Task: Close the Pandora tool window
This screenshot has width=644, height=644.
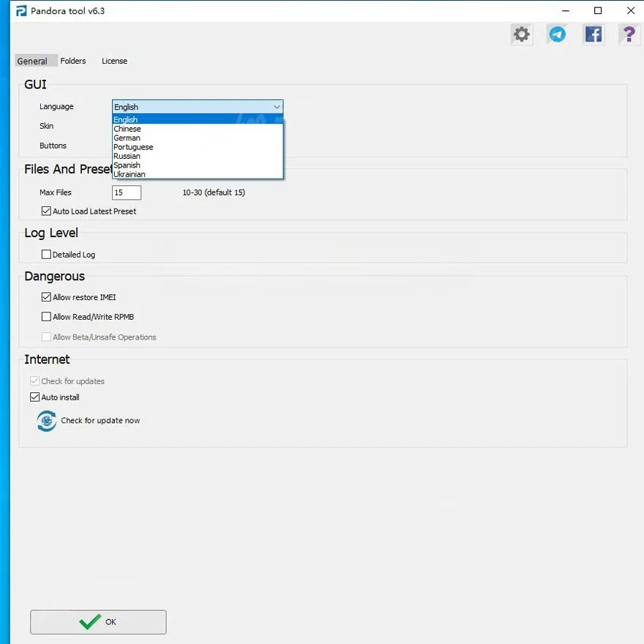Action: coord(631,11)
